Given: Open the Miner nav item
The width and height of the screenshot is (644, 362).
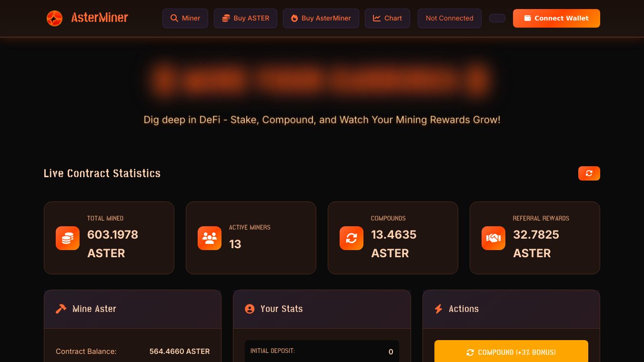Looking at the screenshot, I should point(185,18).
